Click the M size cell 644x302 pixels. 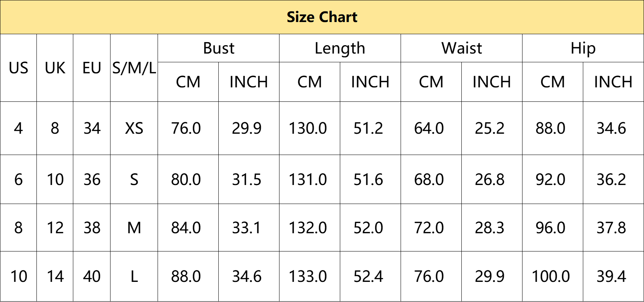[x=134, y=228]
